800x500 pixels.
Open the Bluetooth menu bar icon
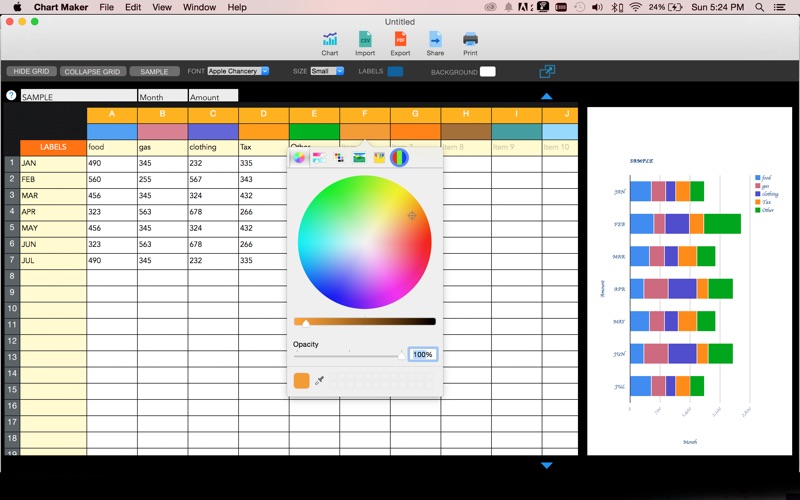[x=616, y=7]
